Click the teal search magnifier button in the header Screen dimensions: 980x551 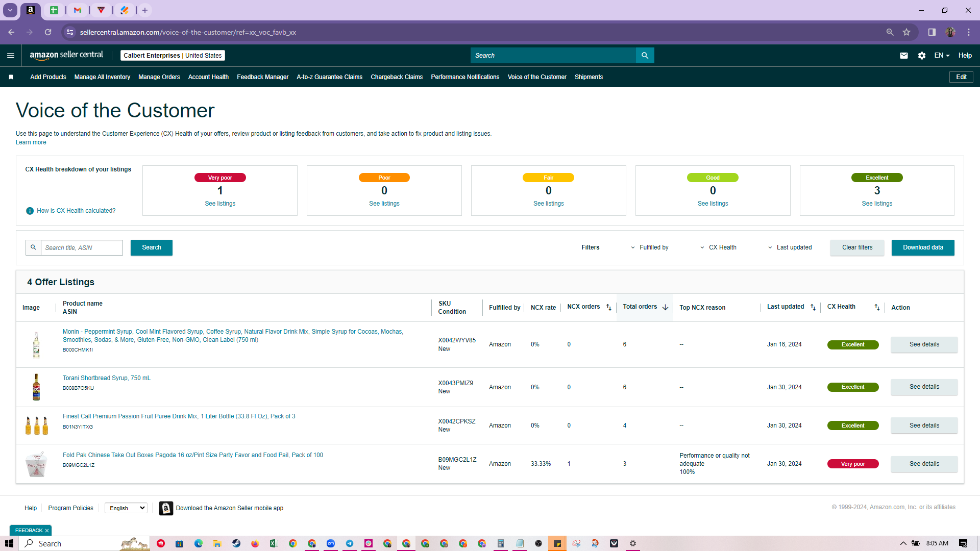point(645,56)
